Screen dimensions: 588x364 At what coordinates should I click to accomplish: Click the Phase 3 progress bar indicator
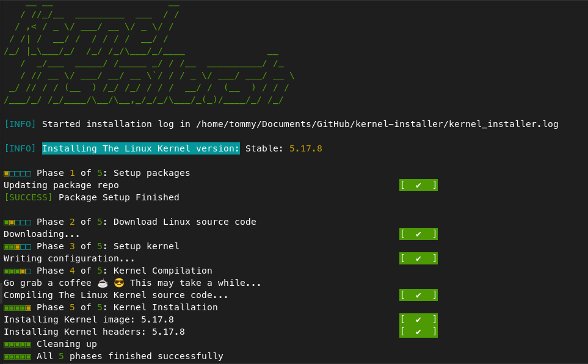click(x=17, y=247)
